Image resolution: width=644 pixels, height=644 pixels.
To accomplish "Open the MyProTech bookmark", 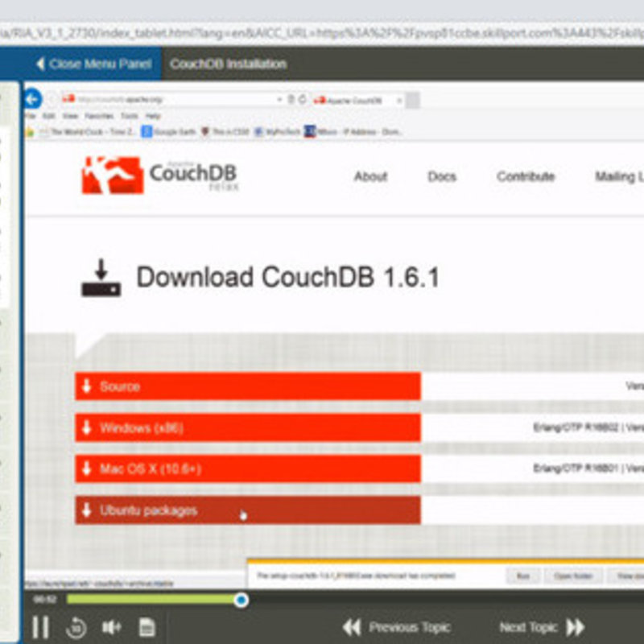I will pyautogui.click(x=277, y=132).
